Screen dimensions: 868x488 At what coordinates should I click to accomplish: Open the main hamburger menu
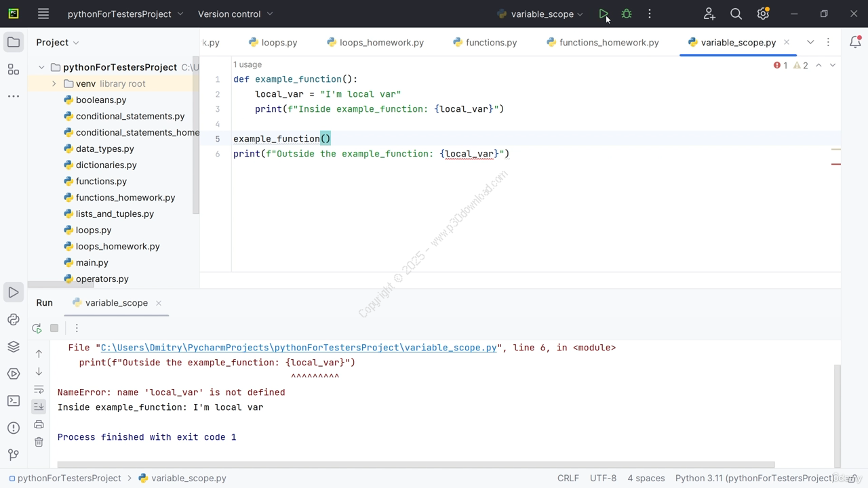[43, 14]
